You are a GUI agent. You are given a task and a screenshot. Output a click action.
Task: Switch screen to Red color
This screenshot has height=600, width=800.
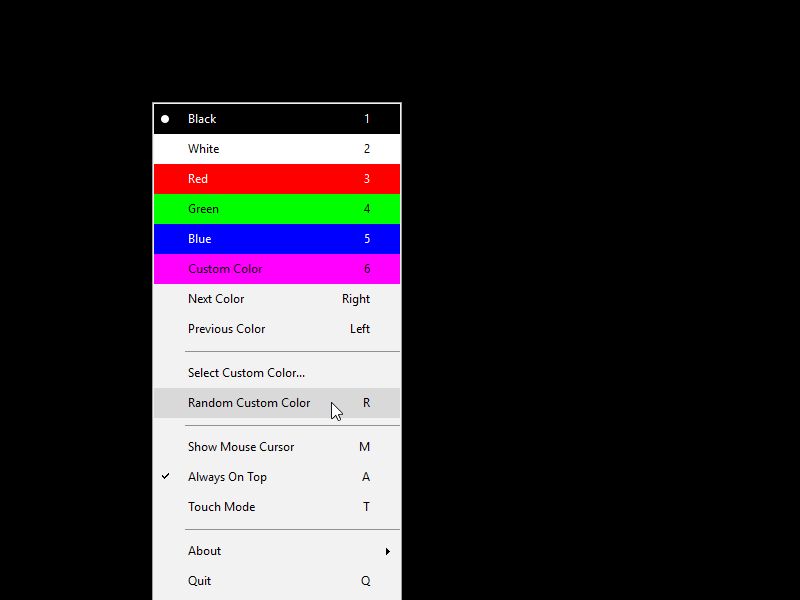[277, 179]
